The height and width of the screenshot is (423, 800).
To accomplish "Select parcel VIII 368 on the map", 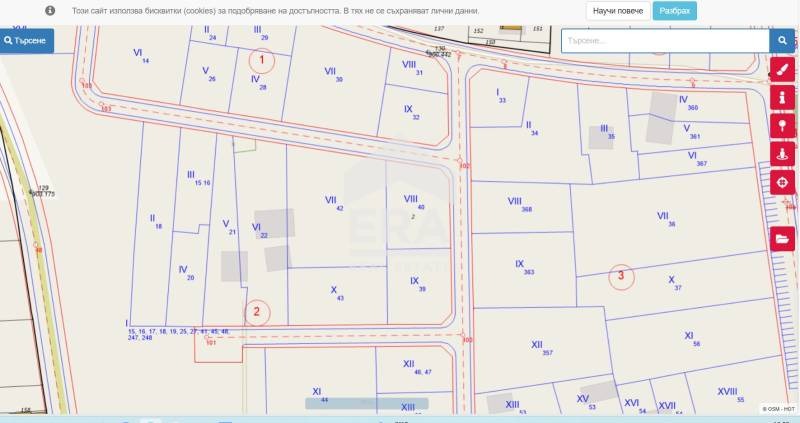I will tap(520, 205).
